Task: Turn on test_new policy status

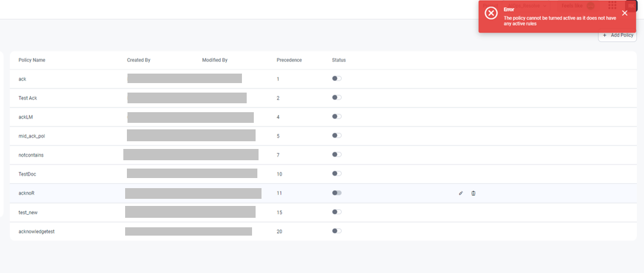Action: [x=337, y=212]
